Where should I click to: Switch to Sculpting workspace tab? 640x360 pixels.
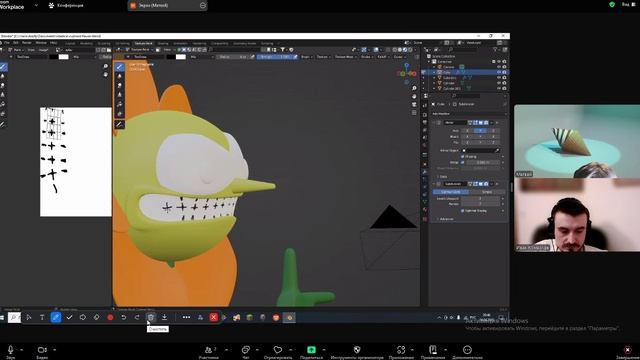pyautogui.click(x=104, y=43)
